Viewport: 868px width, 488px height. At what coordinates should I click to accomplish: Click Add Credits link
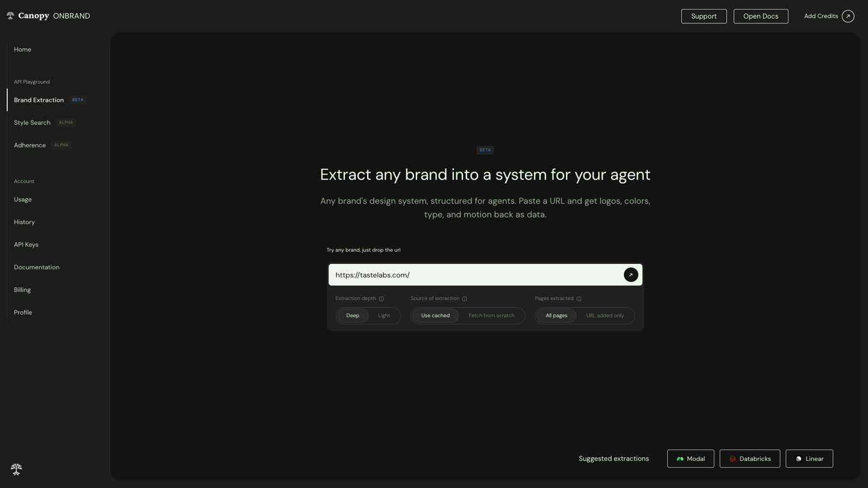(x=820, y=16)
